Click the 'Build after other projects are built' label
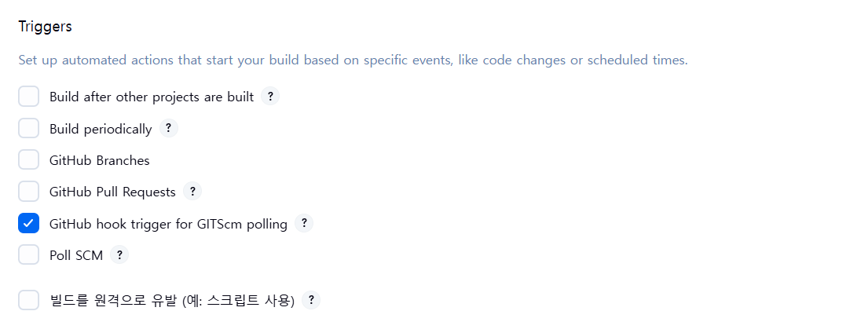868x322 pixels. pos(152,97)
